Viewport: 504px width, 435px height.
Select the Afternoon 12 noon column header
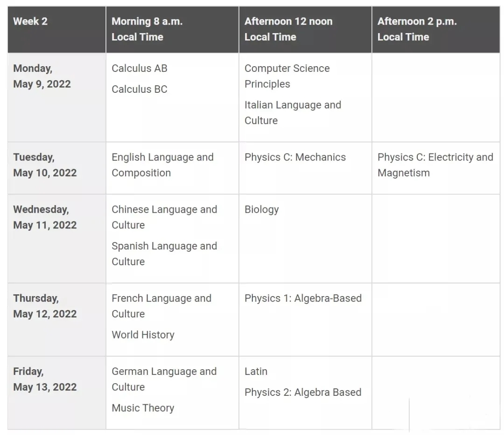tap(305, 29)
